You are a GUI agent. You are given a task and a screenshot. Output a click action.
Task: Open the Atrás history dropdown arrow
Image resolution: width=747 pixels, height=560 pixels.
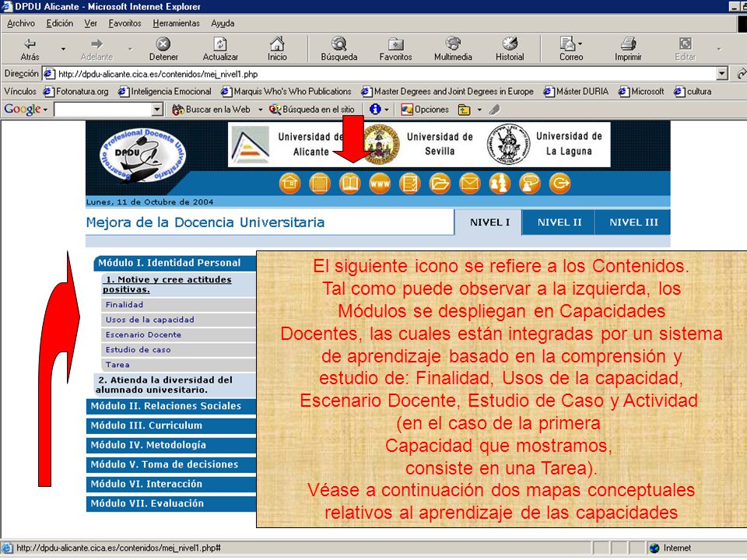(63, 48)
